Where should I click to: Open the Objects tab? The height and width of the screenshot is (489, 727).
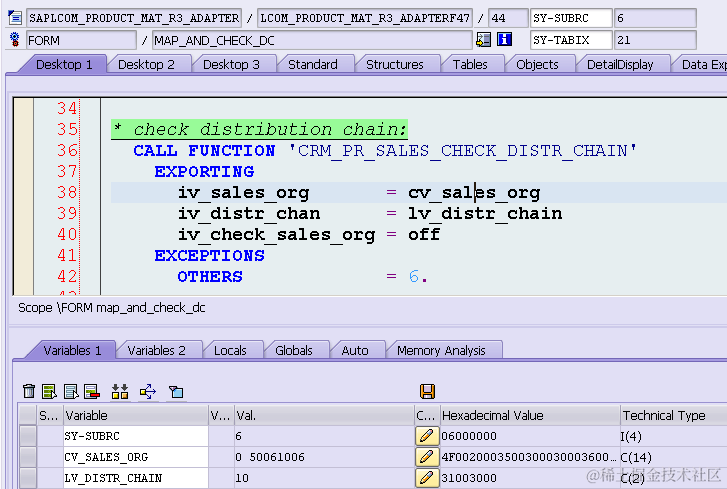coord(537,64)
